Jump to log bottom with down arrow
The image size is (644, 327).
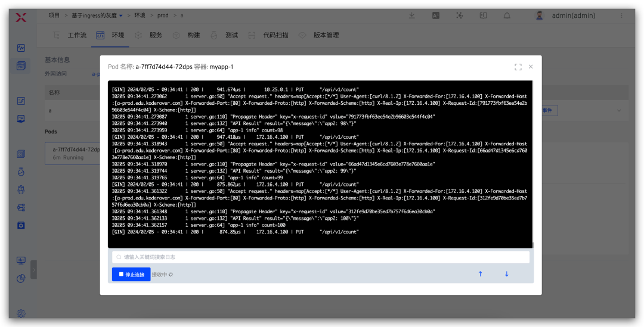(x=506, y=274)
